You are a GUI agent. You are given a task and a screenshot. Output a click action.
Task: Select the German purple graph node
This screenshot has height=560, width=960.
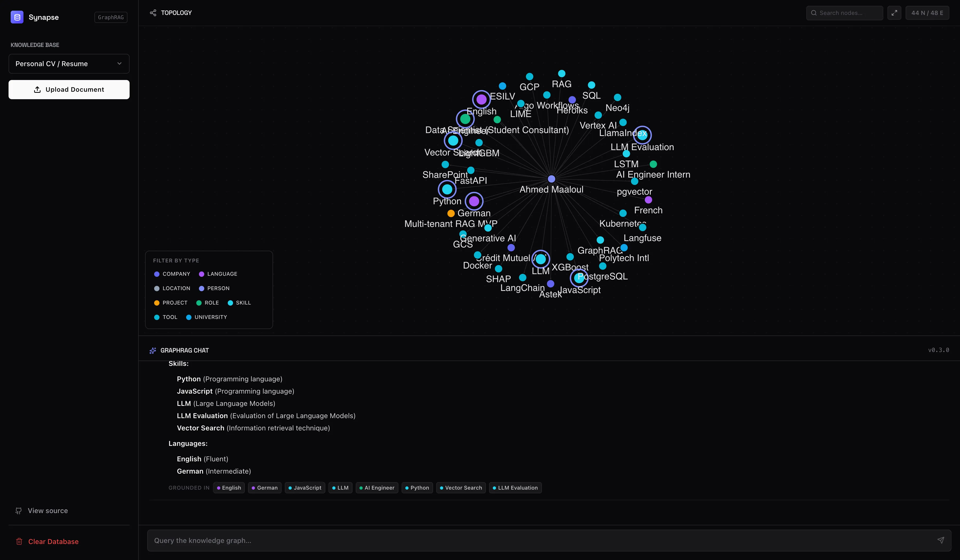(x=474, y=201)
